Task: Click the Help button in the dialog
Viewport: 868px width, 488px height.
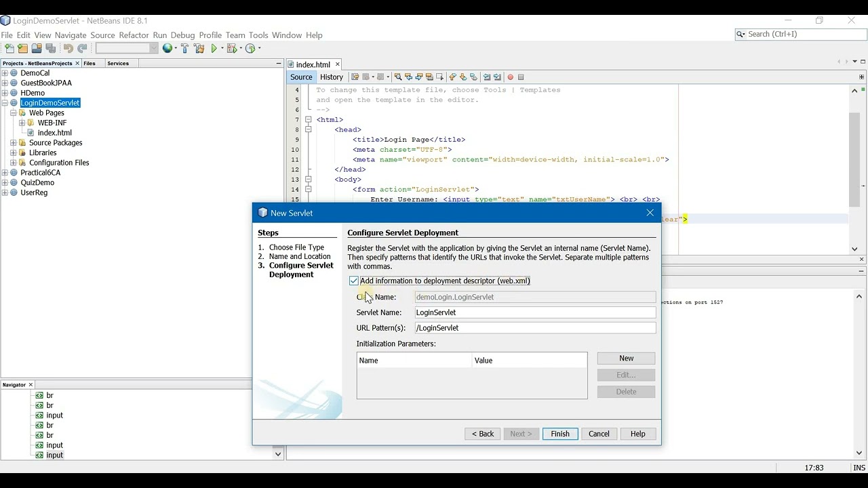Action: click(x=638, y=434)
